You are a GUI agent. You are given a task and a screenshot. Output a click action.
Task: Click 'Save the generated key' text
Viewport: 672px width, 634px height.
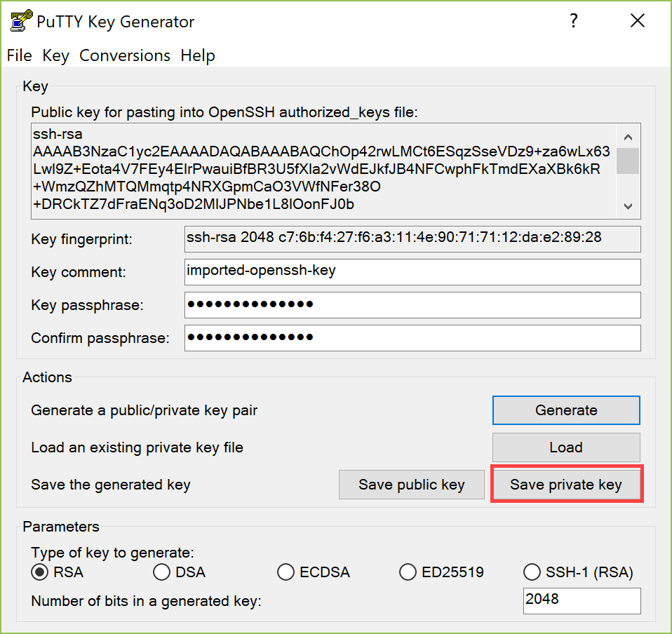click(x=111, y=485)
